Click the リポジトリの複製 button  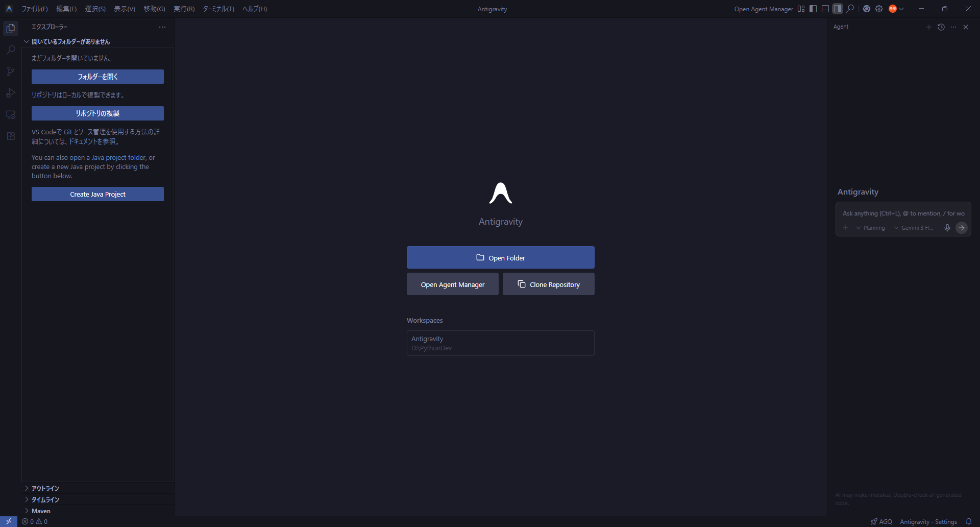[97, 113]
